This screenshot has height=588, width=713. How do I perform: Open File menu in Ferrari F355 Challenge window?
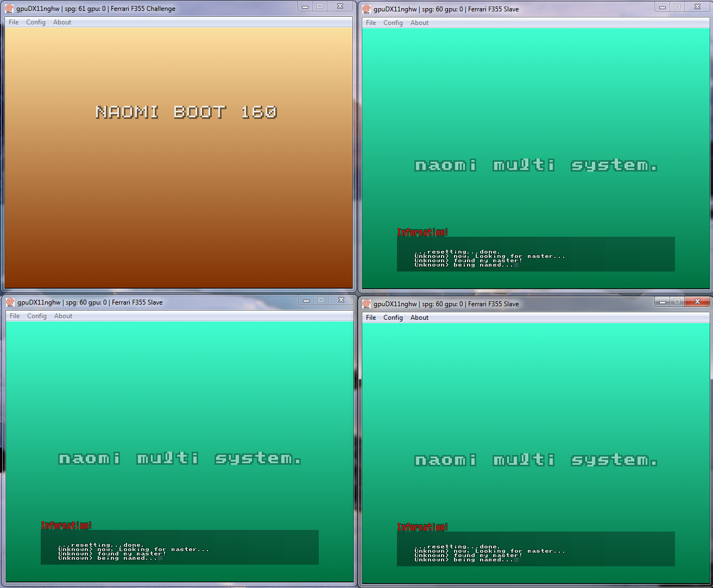(x=14, y=22)
